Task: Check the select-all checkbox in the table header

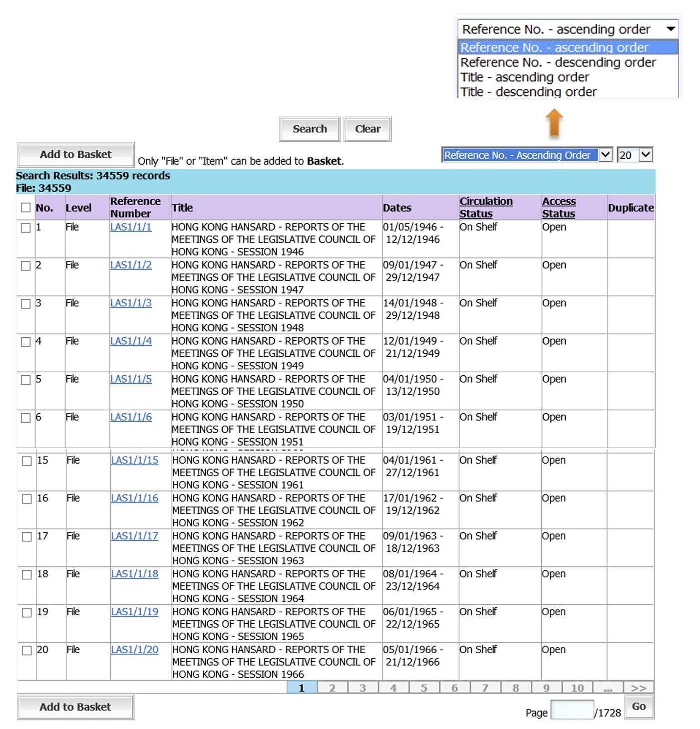Action: [x=26, y=208]
